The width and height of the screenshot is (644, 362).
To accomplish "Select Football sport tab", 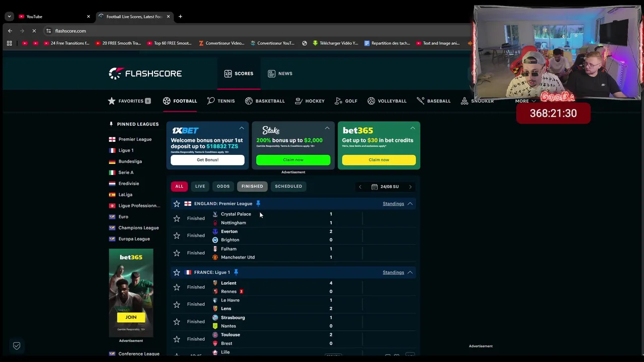I will click(x=180, y=101).
